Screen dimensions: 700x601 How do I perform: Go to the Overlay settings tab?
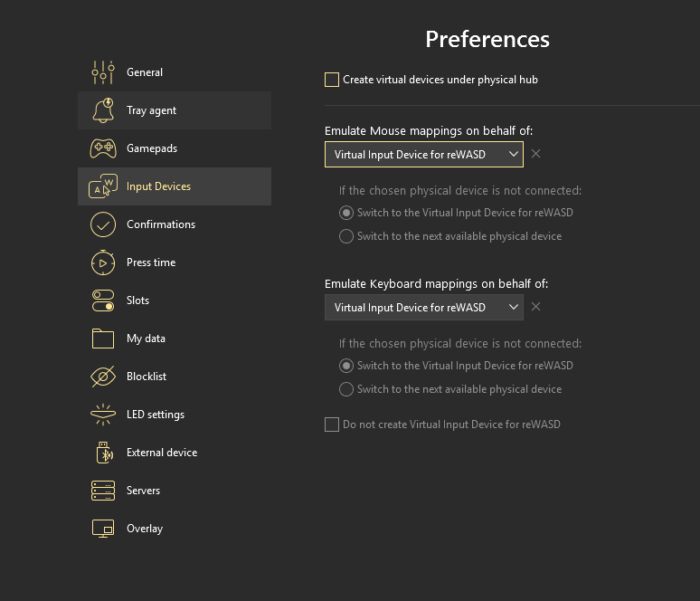pos(144,529)
